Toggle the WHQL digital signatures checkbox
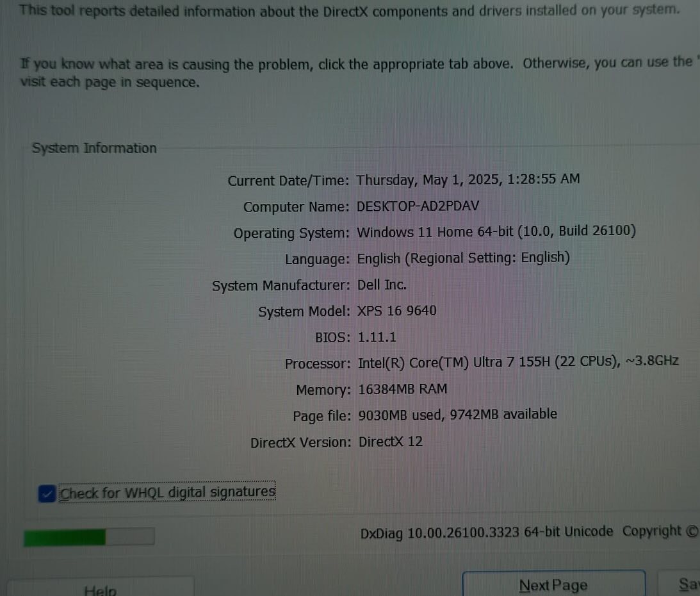700x596 pixels. pyautogui.click(x=47, y=493)
